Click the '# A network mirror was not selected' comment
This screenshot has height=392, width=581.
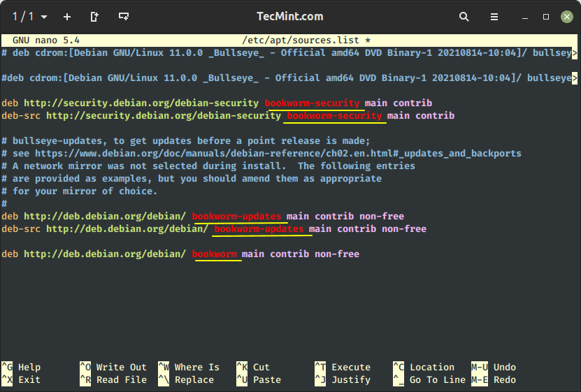(x=208, y=166)
